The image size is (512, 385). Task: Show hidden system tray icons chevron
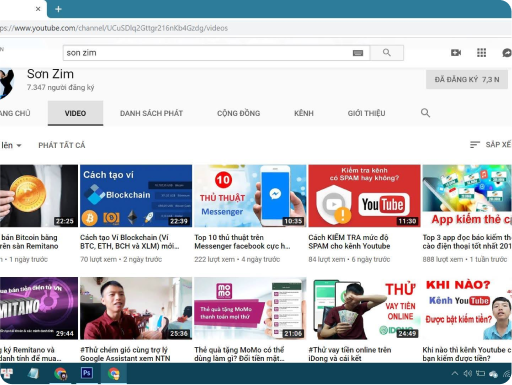point(454,374)
